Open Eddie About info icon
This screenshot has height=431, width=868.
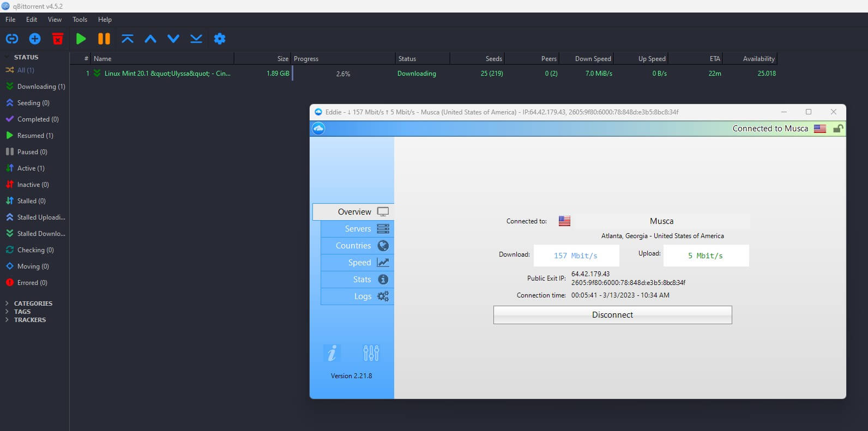pyautogui.click(x=331, y=353)
